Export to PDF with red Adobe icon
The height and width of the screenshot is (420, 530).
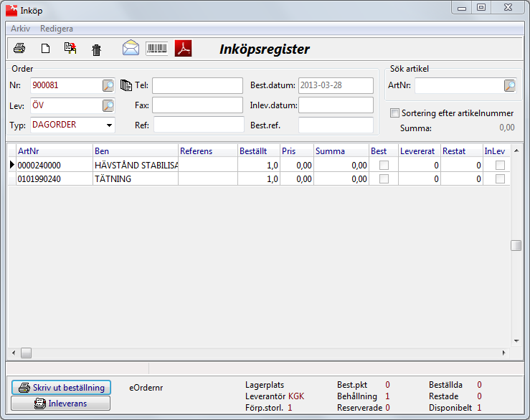point(183,48)
